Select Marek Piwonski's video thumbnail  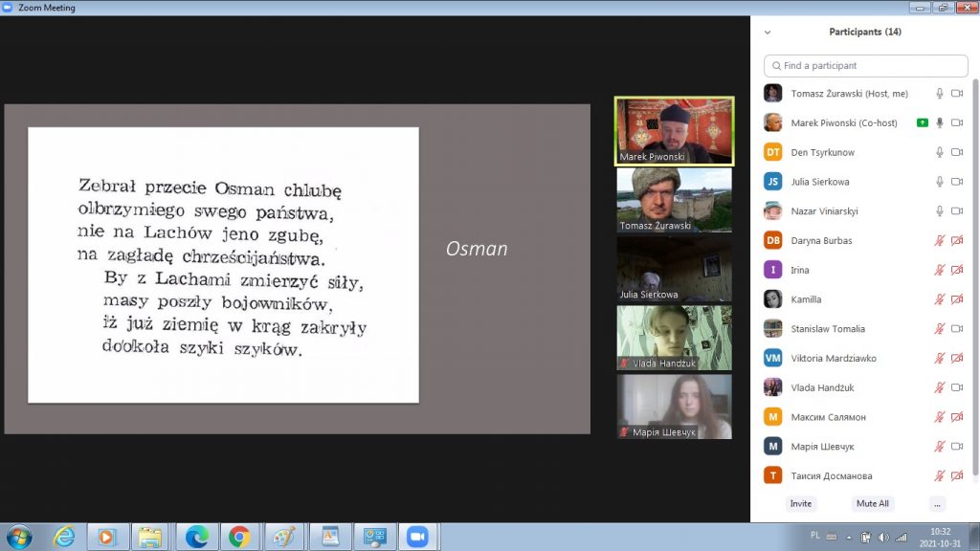coord(674,131)
